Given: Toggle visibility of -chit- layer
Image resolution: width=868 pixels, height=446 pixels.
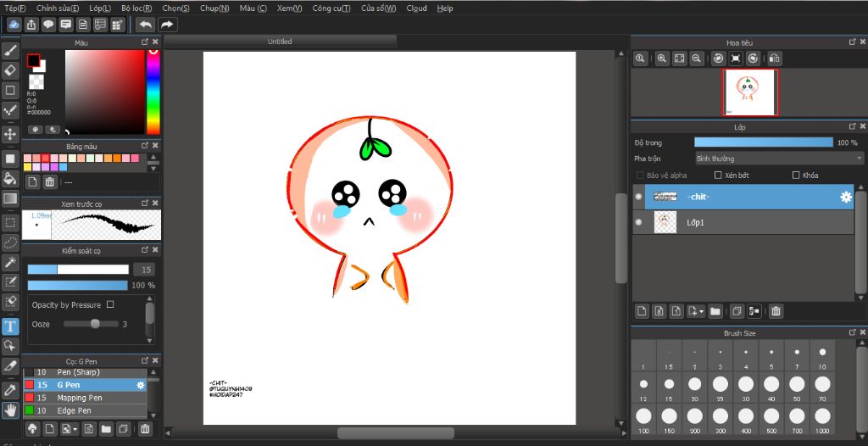Looking at the screenshot, I should [639, 197].
